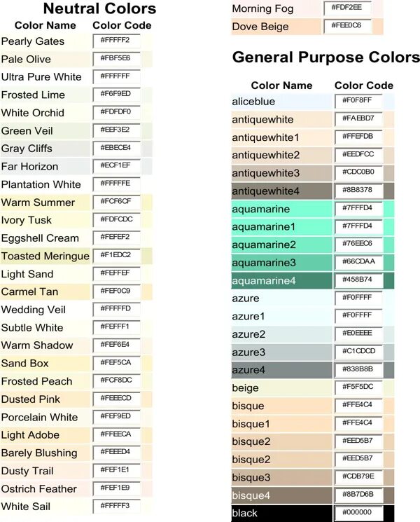Click the aliceblue color code field
The height and width of the screenshot is (522, 420).
click(358, 102)
